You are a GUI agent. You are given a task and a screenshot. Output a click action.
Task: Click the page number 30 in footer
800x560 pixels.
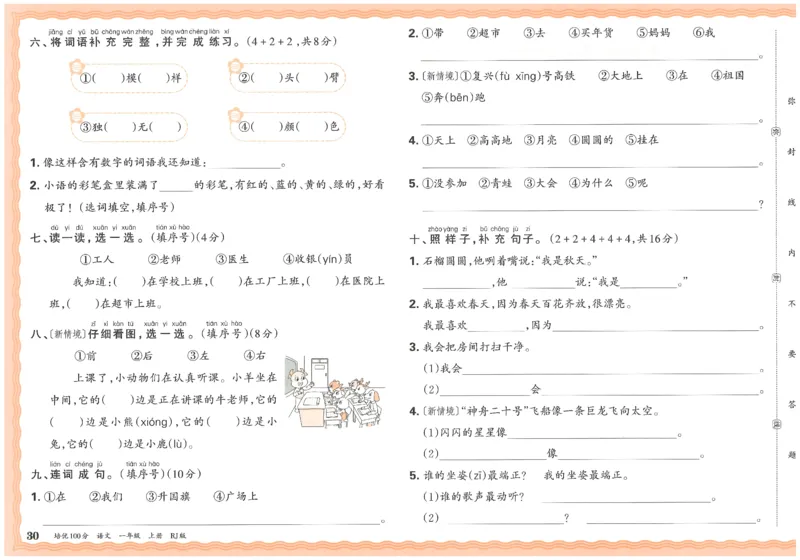(x=33, y=538)
